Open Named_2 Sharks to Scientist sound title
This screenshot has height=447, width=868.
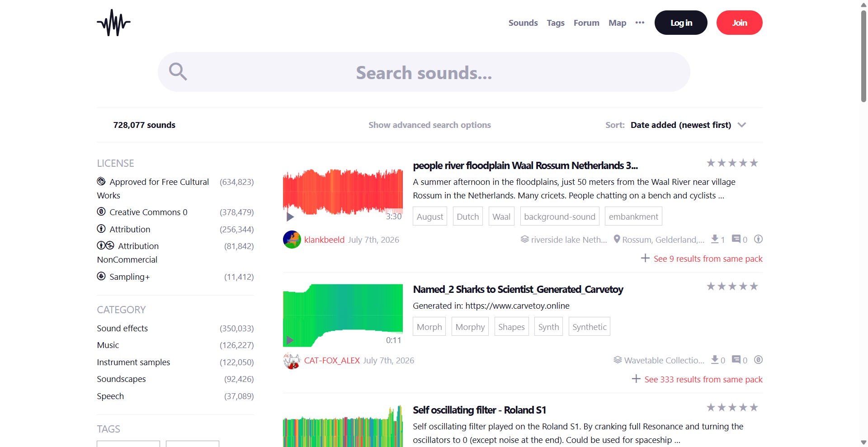tap(518, 289)
